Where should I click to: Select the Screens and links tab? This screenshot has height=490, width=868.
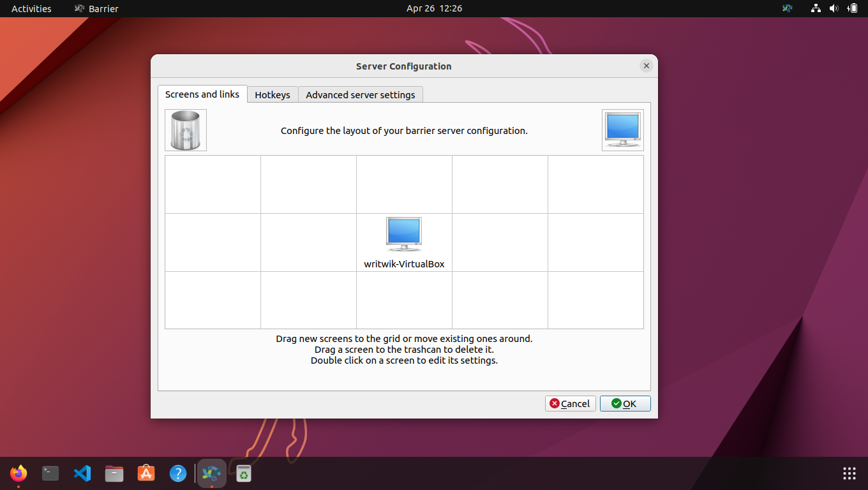(202, 94)
